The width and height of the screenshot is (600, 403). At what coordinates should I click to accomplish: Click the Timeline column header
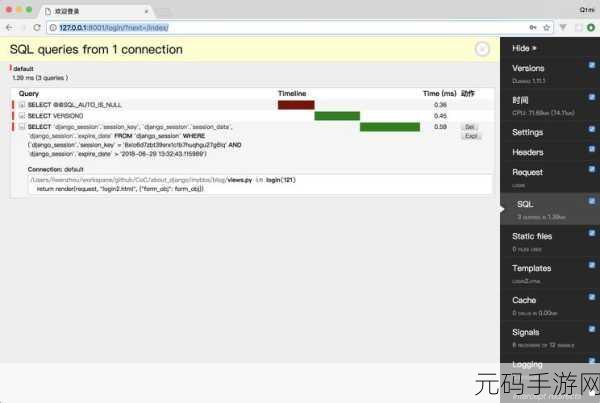[x=292, y=93]
